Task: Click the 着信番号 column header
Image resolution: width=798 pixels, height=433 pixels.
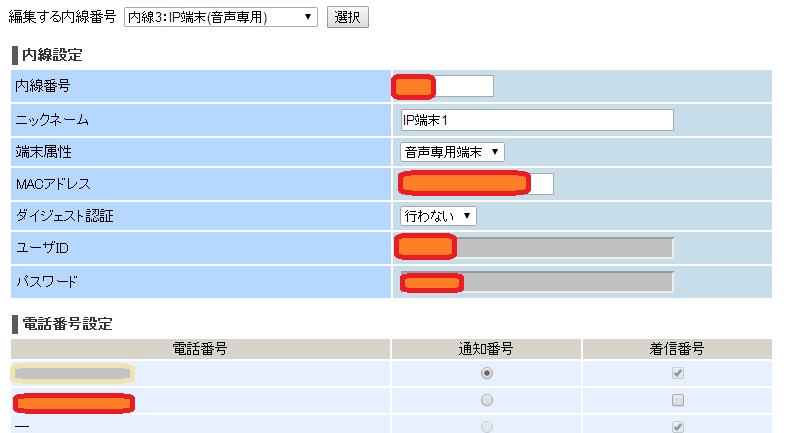Action: [677, 349]
